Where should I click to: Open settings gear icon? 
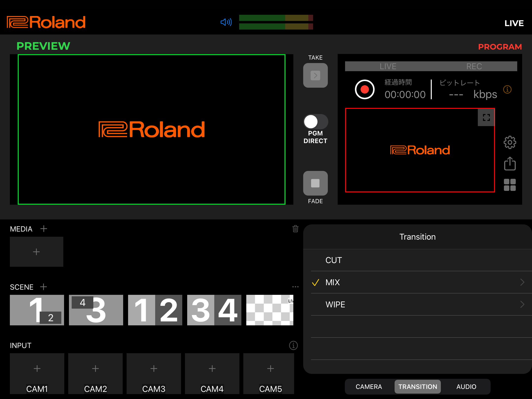510,142
